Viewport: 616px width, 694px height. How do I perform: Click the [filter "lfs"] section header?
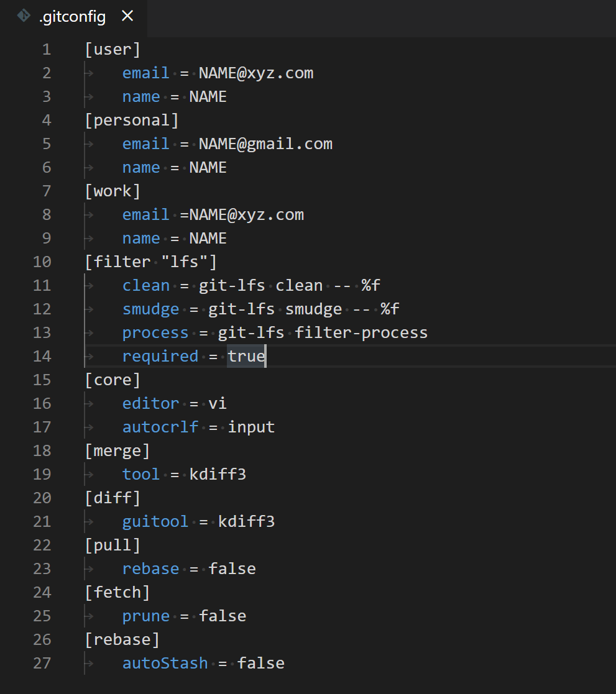[x=151, y=262]
